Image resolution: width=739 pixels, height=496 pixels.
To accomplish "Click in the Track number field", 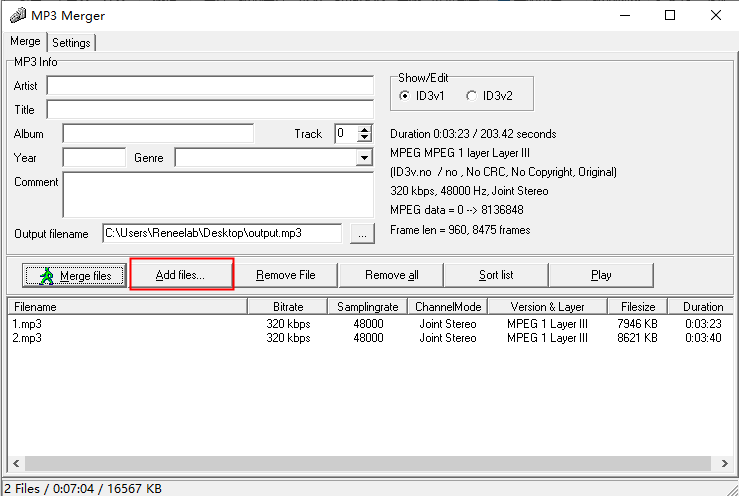I will pyautogui.click(x=346, y=133).
